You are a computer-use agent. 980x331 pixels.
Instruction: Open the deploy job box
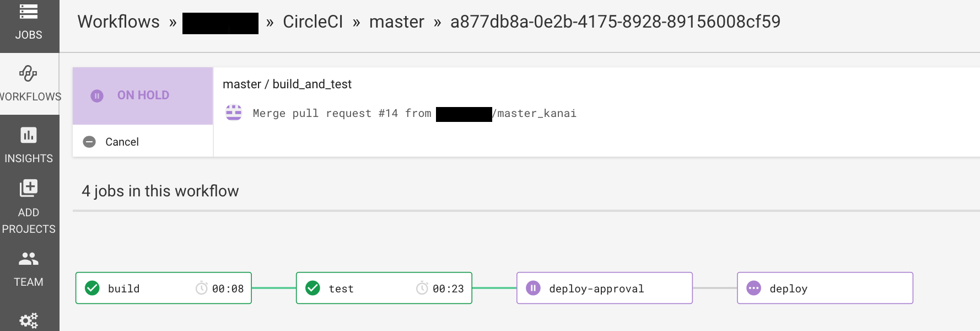pos(825,288)
